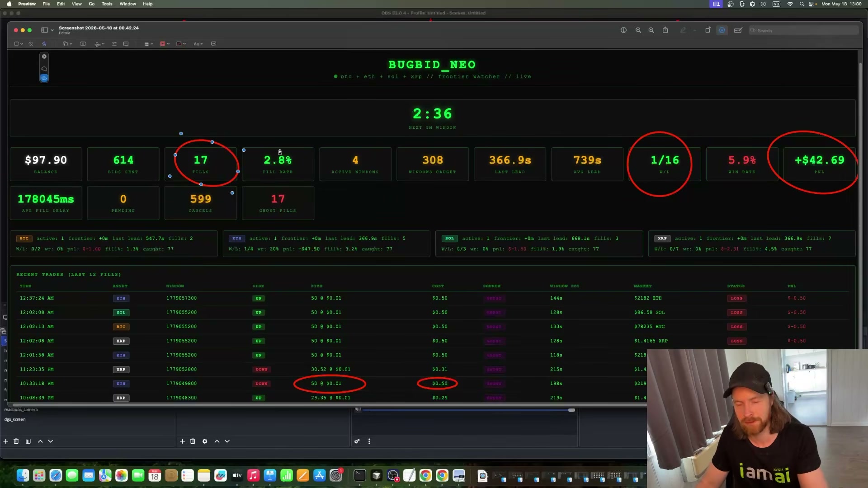Image resolution: width=868 pixels, height=488 pixels.
Task: Open the Preview application menu
Action: click(27, 4)
